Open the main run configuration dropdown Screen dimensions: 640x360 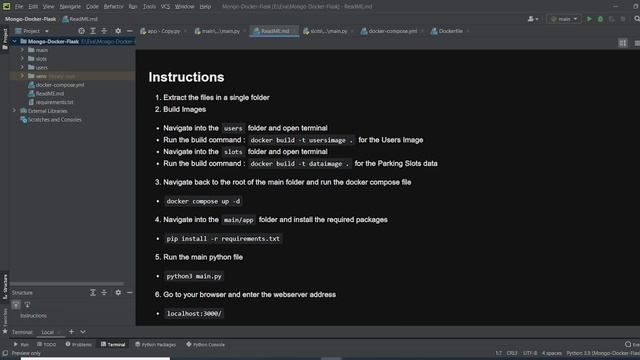point(564,19)
